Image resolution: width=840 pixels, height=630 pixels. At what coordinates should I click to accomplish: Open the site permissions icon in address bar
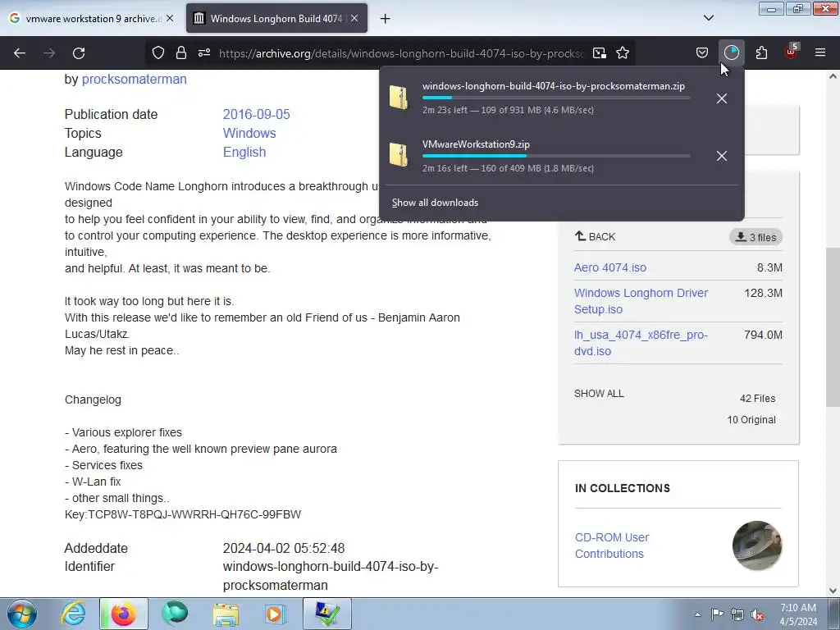click(x=204, y=53)
